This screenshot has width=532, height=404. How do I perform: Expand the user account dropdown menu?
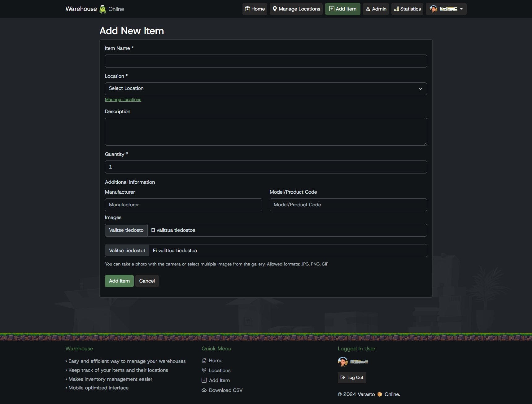461,9
